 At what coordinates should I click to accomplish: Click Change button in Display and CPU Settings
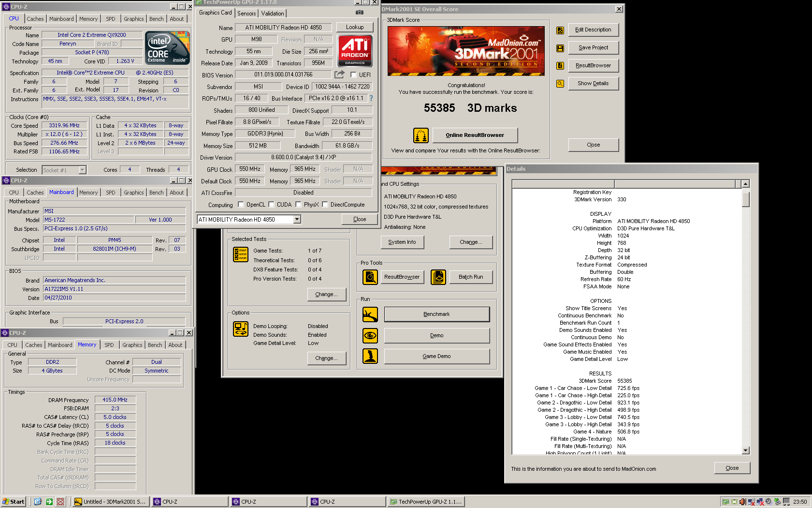(x=471, y=242)
